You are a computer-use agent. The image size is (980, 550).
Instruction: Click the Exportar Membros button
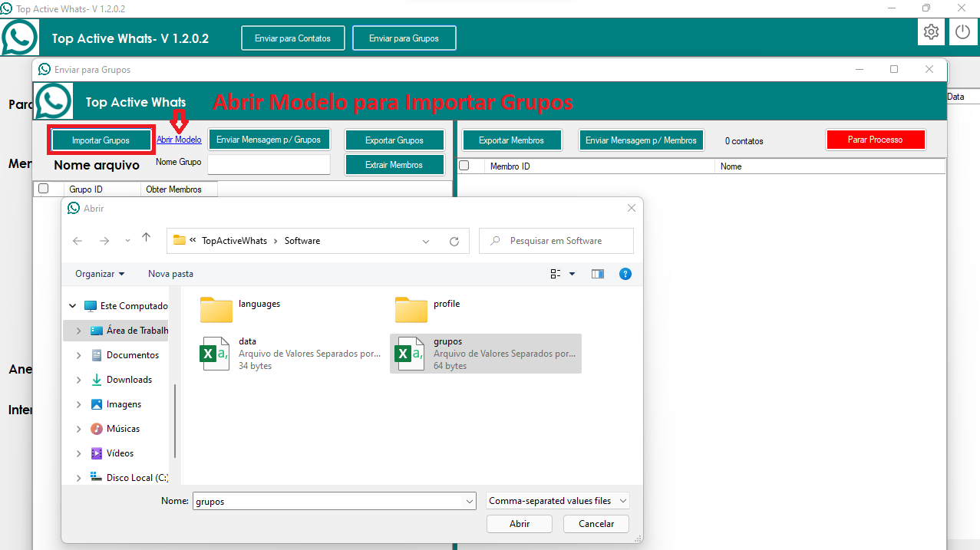pos(511,140)
